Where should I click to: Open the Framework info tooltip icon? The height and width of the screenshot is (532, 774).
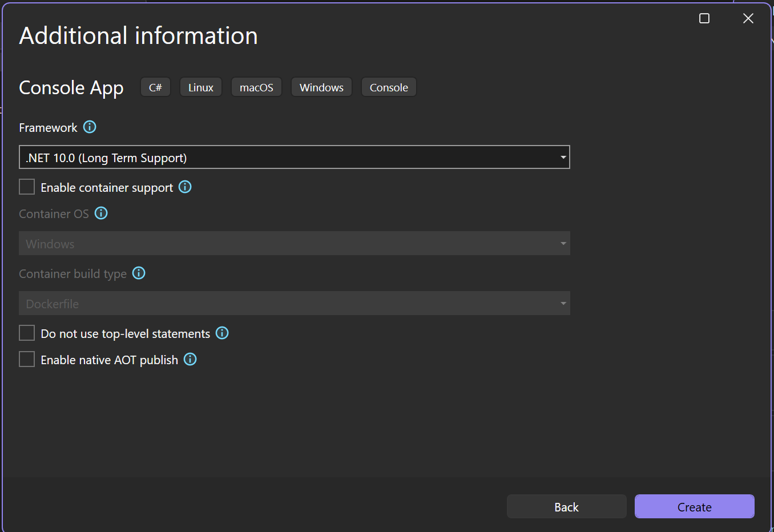click(x=90, y=127)
